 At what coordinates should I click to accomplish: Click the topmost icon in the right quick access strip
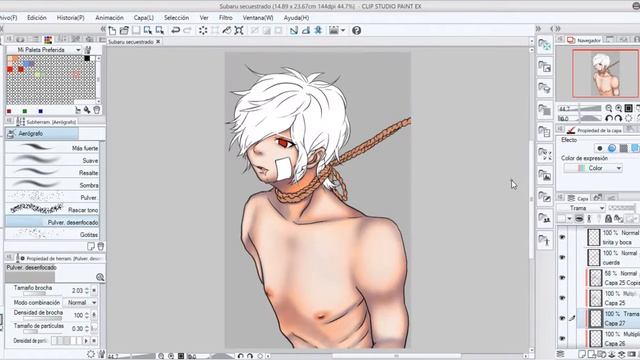[x=545, y=45]
